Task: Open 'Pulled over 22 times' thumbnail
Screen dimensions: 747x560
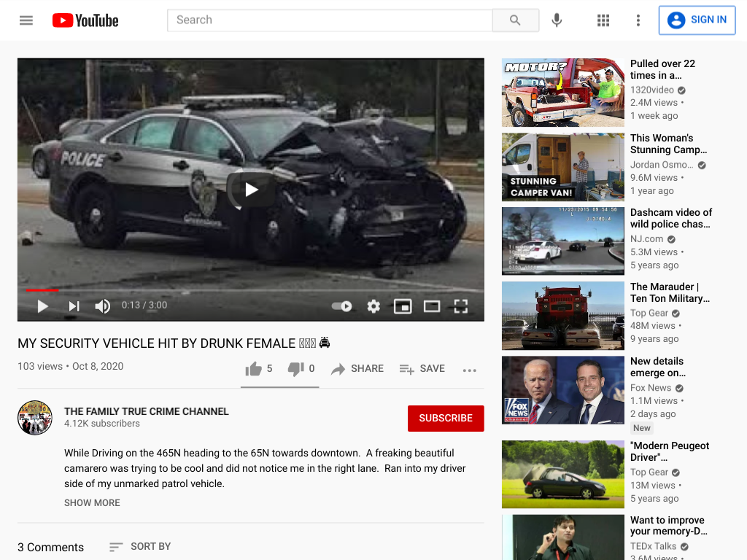Action: click(562, 93)
